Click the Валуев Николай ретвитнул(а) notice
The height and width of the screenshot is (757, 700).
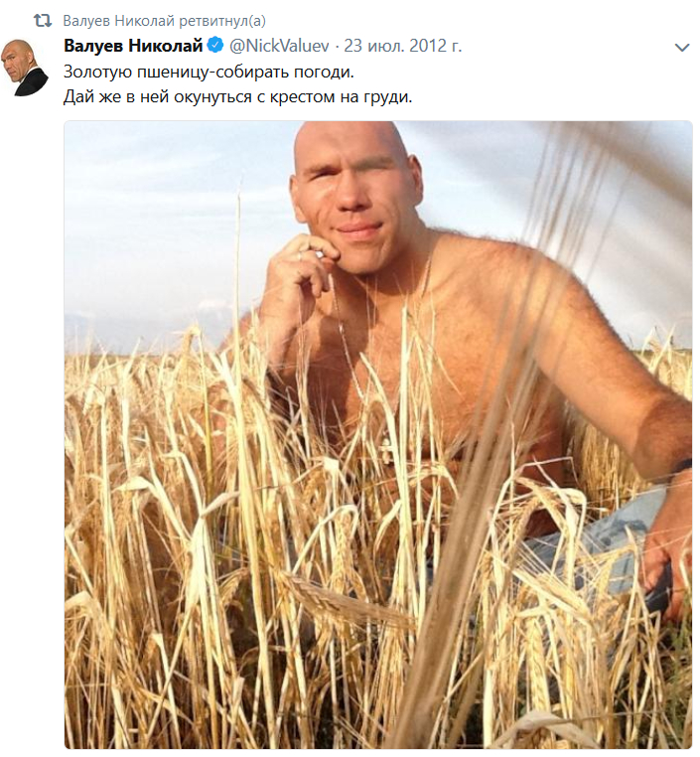165,21
